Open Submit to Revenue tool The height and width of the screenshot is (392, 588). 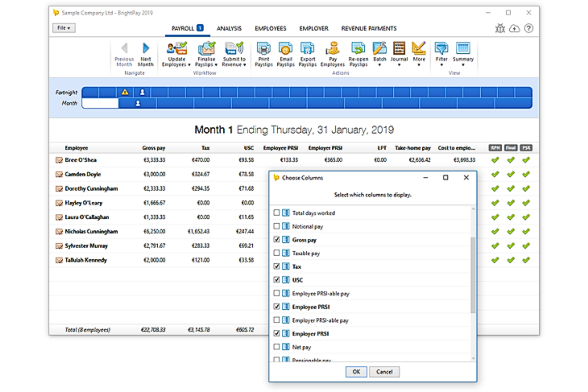pos(234,54)
